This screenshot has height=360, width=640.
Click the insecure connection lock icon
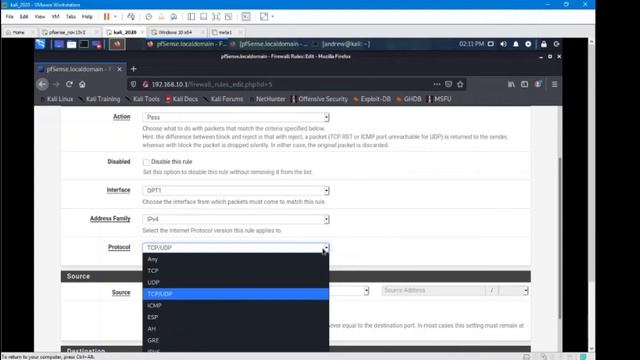click(145, 84)
